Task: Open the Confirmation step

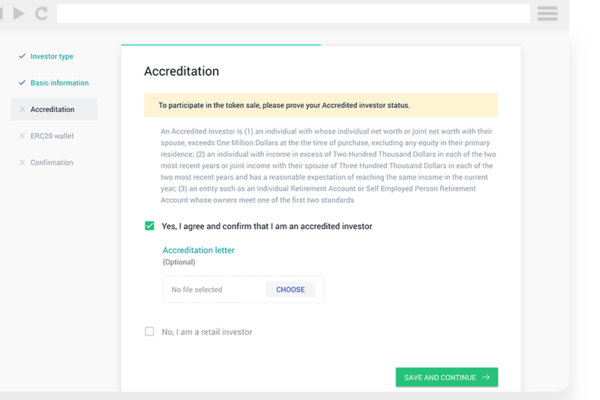Action: [x=52, y=162]
